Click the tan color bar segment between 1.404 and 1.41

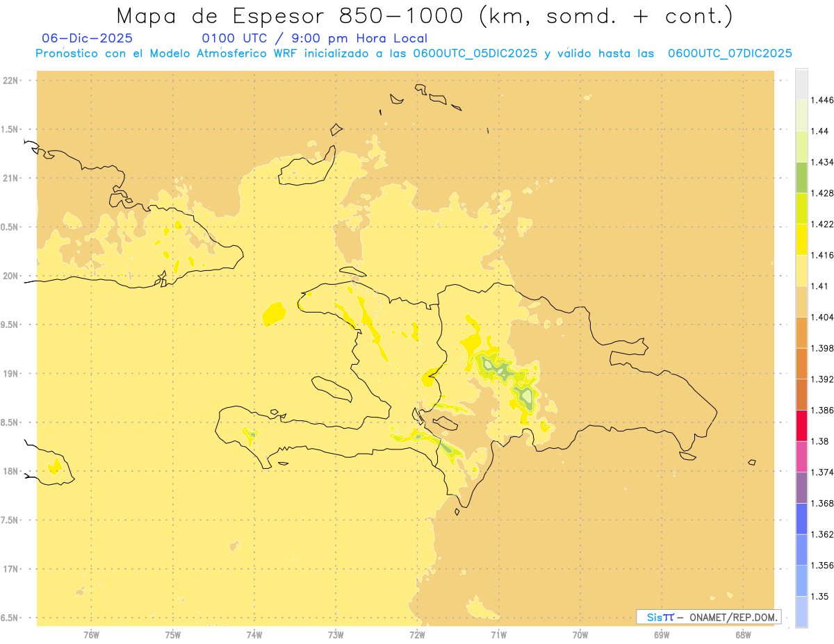click(x=801, y=302)
